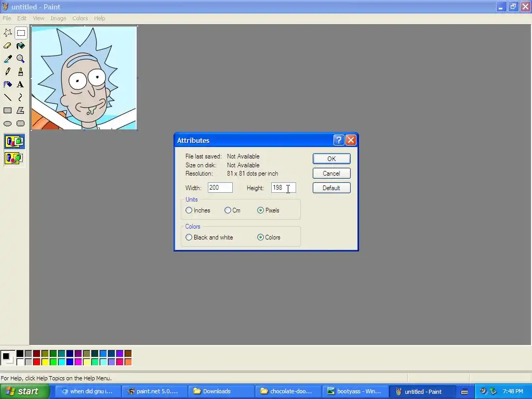This screenshot has width=532, height=399.
Task: Choose the straight Line tool
Action: [x=7, y=97]
